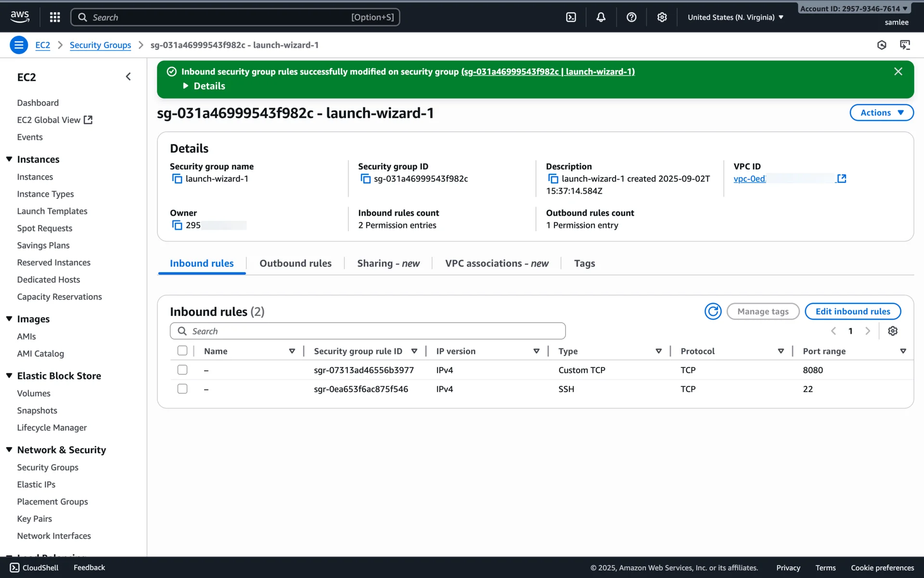Image resolution: width=924 pixels, height=578 pixels.
Task: Open the Security Groups breadcrumb link
Action: [100, 45]
